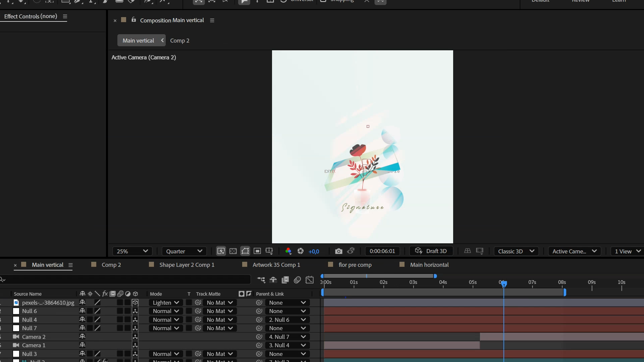This screenshot has height=362, width=644.
Task: Open the show channel color icon
Action: 288,251
